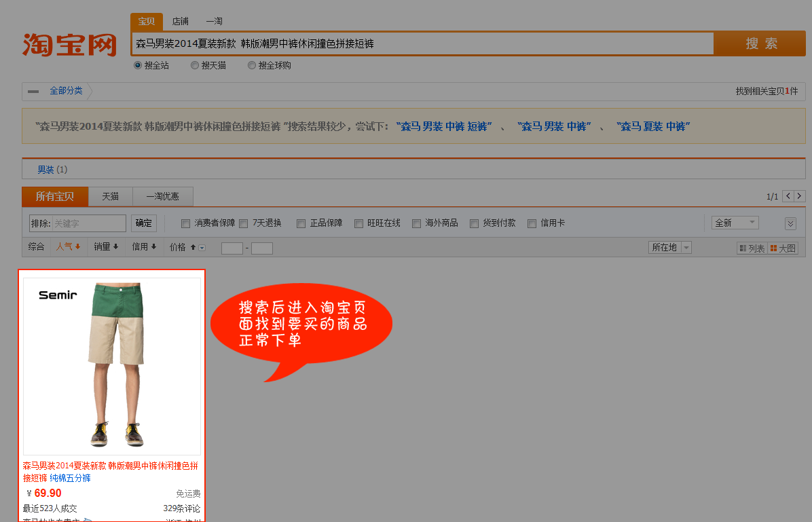Image resolution: width=812 pixels, height=522 pixels.
Task: Select the 搜全站 radio button
Action: coord(138,65)
